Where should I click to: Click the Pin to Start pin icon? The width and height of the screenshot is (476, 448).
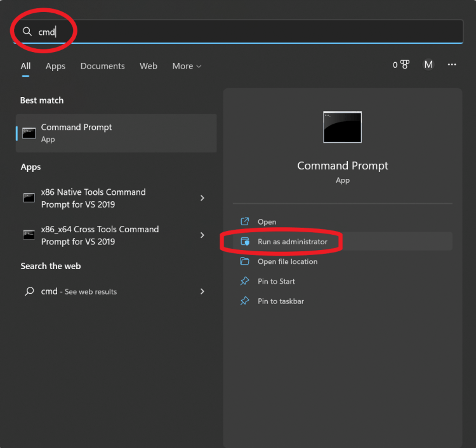245,281
